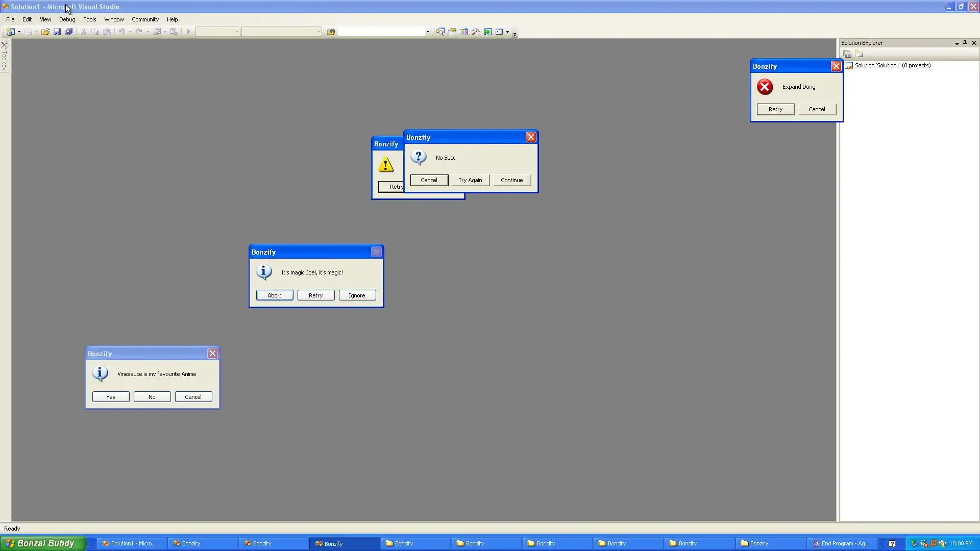
Task: Click Try Again in No Succ dialog
Action: [470, 180]
